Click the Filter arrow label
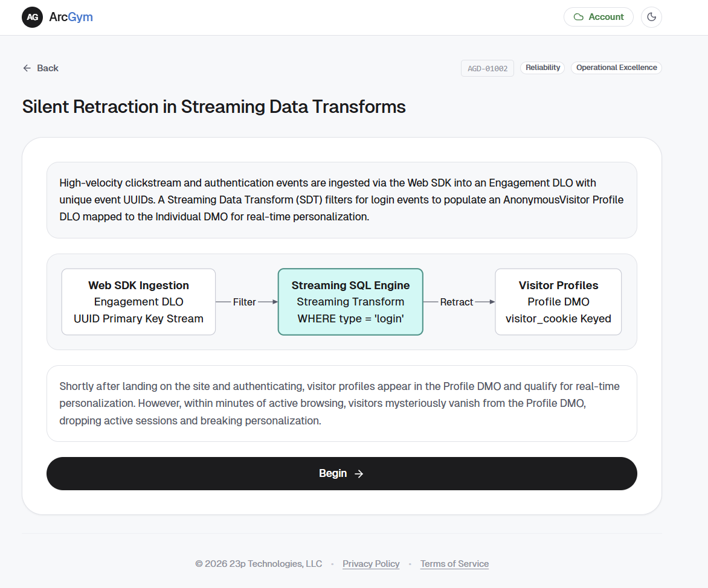Image resolution: width=708 pixels, height=588 pixels. 244,302
